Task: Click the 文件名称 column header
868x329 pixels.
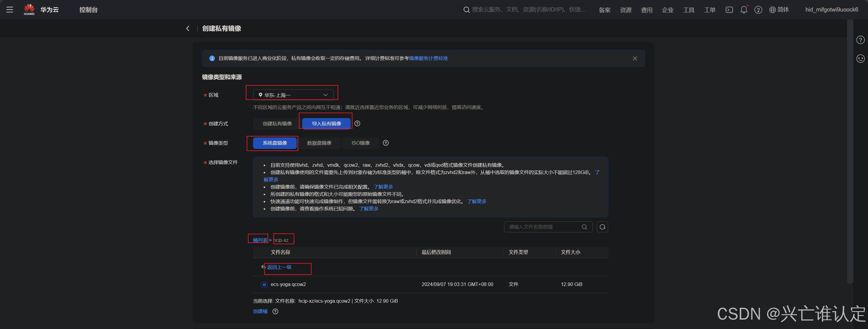Action: point(280,252)
